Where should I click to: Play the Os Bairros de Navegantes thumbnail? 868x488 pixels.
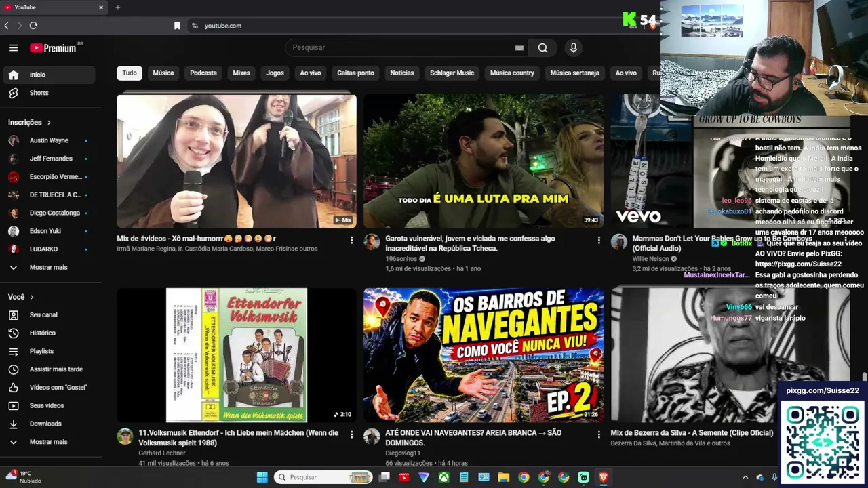click(x=484, y=355)
